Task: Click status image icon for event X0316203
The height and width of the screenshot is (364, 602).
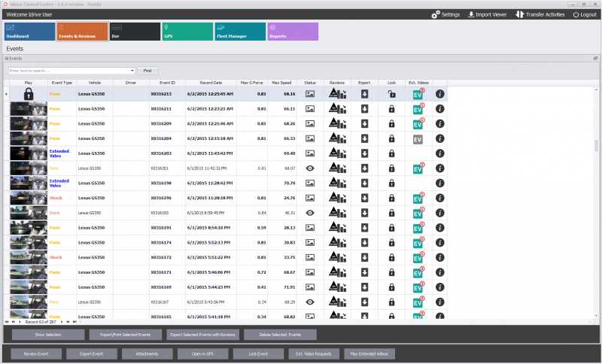Action: click(310, 153)
